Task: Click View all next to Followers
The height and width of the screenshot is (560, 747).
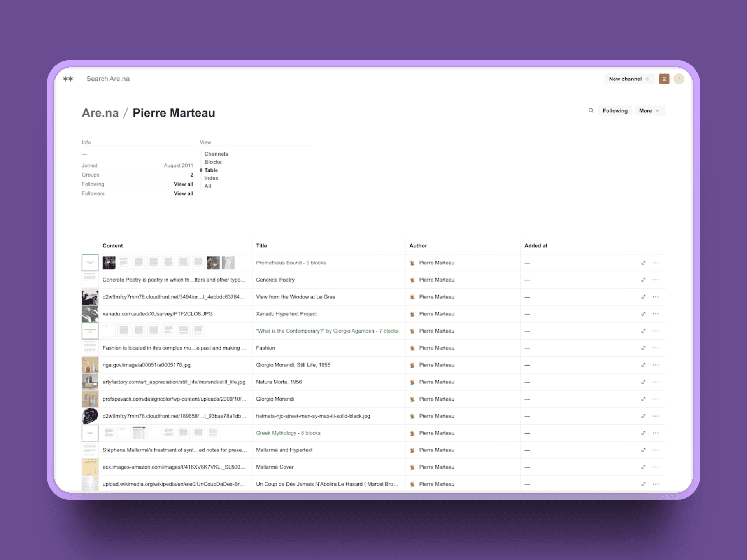Action: pyautogui.click(x=183, y=193)
